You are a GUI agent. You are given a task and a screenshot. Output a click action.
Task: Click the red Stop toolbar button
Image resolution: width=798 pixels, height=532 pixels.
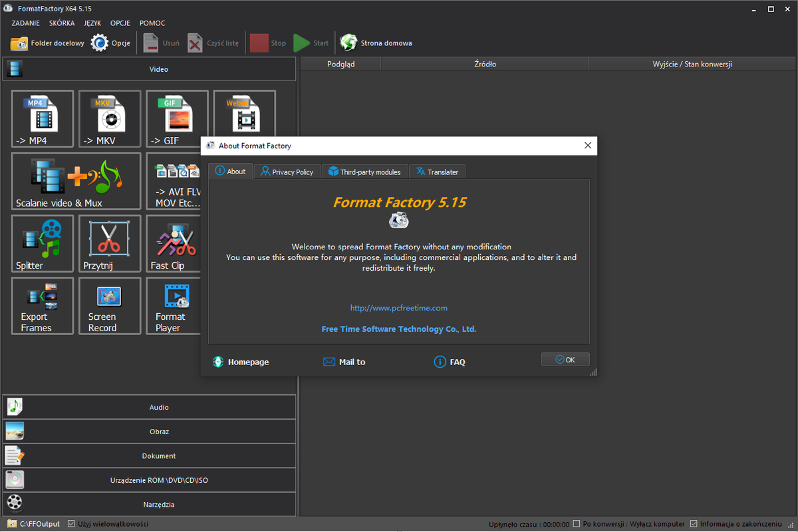[x=268, y=43]
